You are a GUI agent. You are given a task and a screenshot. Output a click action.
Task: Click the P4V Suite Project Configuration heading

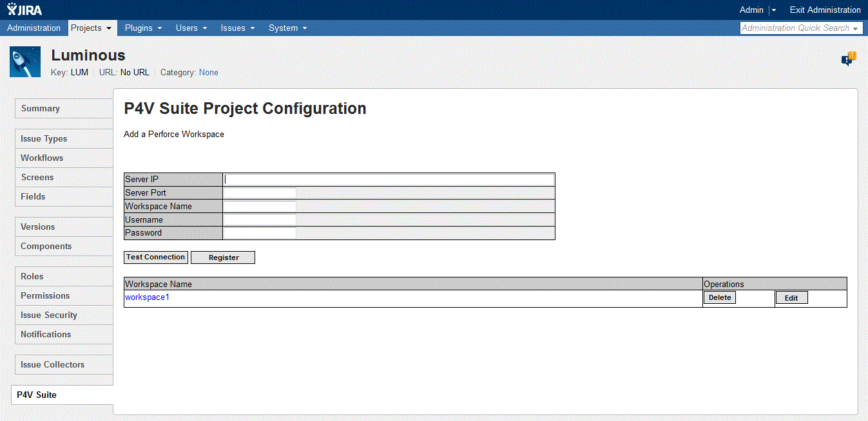245,109
